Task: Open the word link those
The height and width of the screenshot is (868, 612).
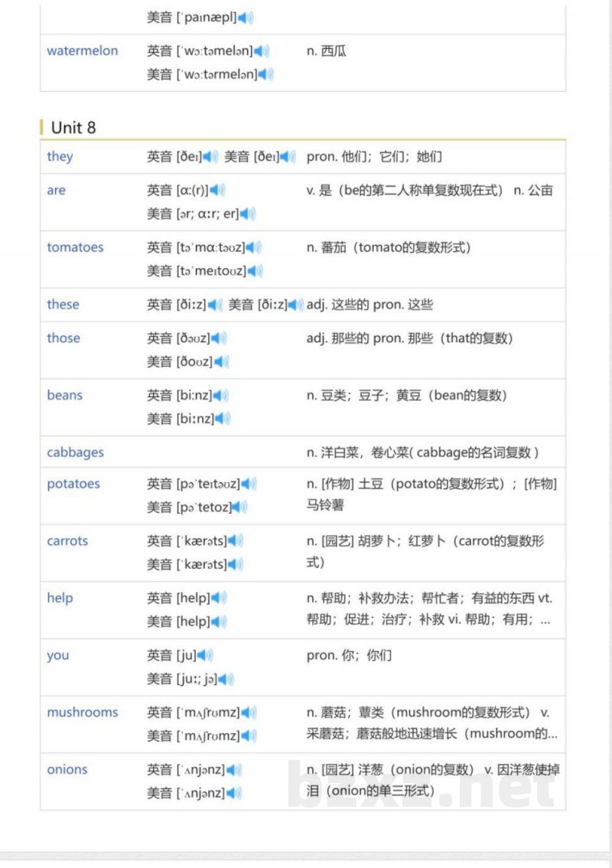Action: pos(63,338)
